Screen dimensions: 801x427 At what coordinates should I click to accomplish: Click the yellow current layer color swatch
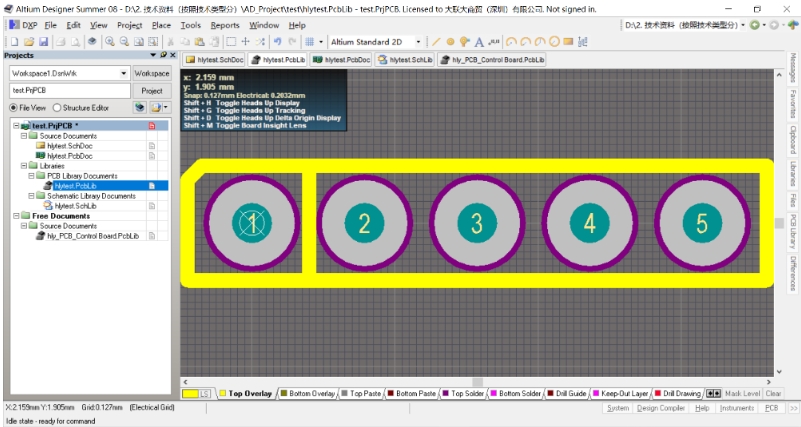click(x=190, y=394)
